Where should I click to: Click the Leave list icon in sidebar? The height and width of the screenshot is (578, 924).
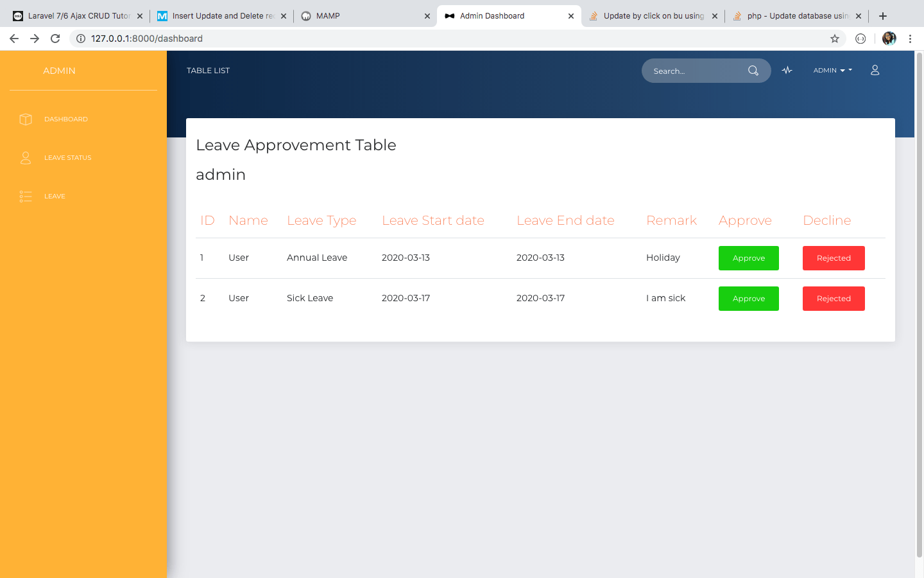26,197
